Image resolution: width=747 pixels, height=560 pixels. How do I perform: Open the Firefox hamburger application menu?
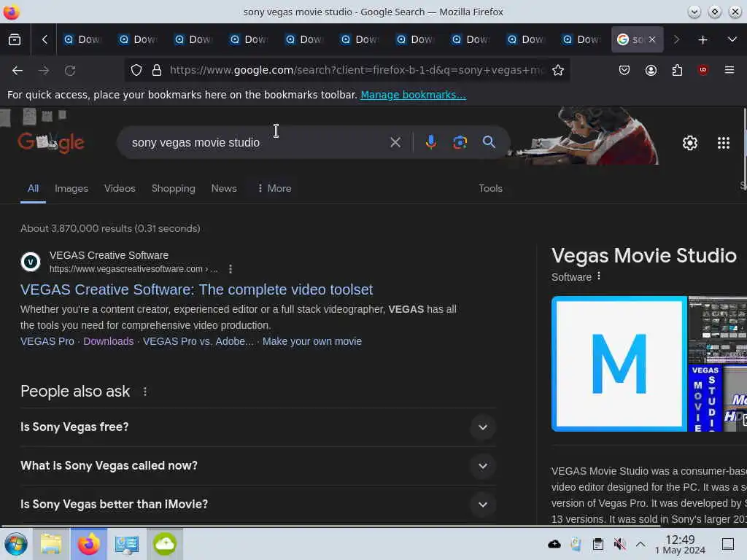click(729, 71)
